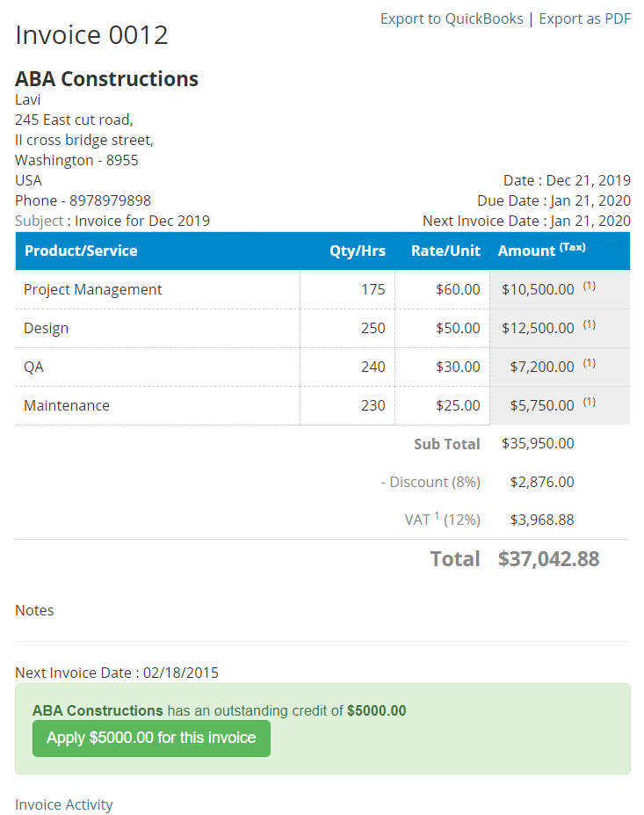Click the contact name Lavi

click(x=27, y=100)
